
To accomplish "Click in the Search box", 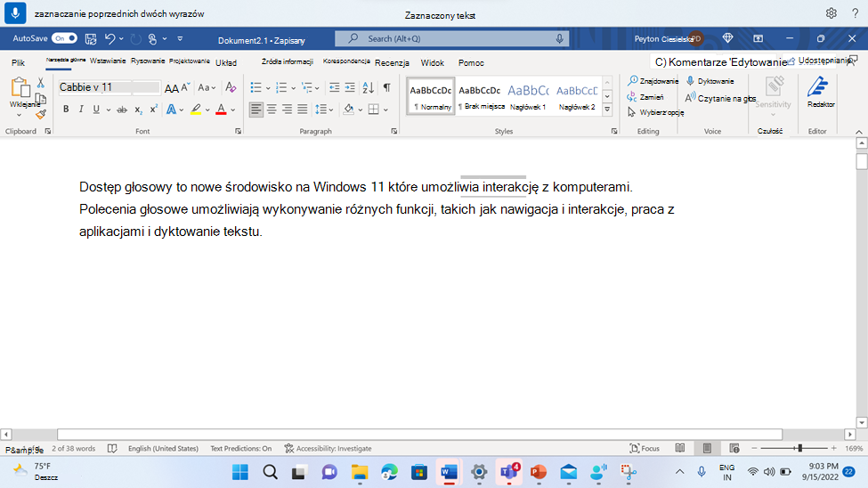I will click(451, 38).
